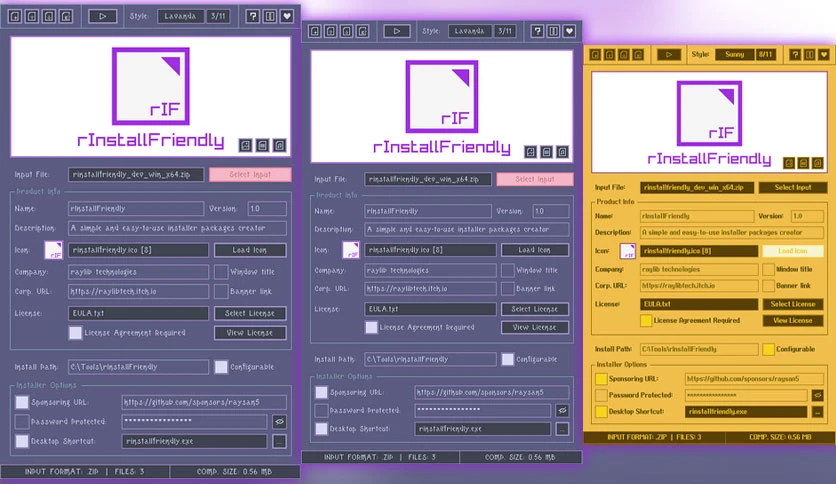Open Lavanda style selector in the middle window
Screen dimensions: 836x484
[470, 31]
